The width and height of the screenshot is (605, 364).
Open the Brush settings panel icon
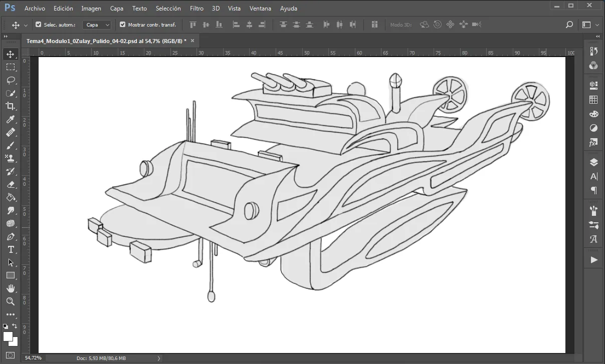[593, 225]
